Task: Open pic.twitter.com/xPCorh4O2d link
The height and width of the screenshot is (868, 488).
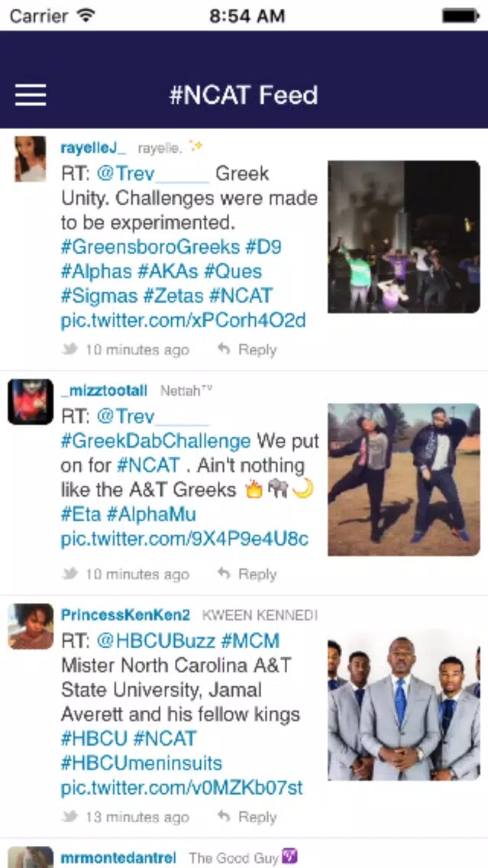Action: (183, 320)
